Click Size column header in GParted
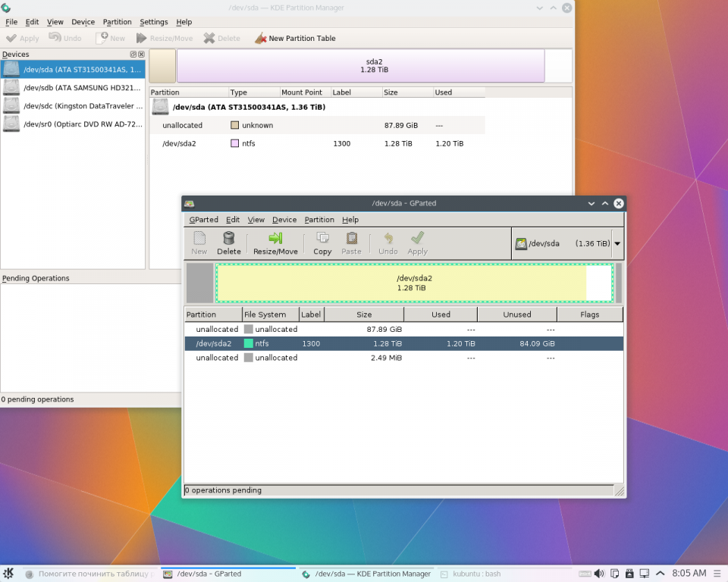Screen dimensions: 728x582 pos(364,314)
